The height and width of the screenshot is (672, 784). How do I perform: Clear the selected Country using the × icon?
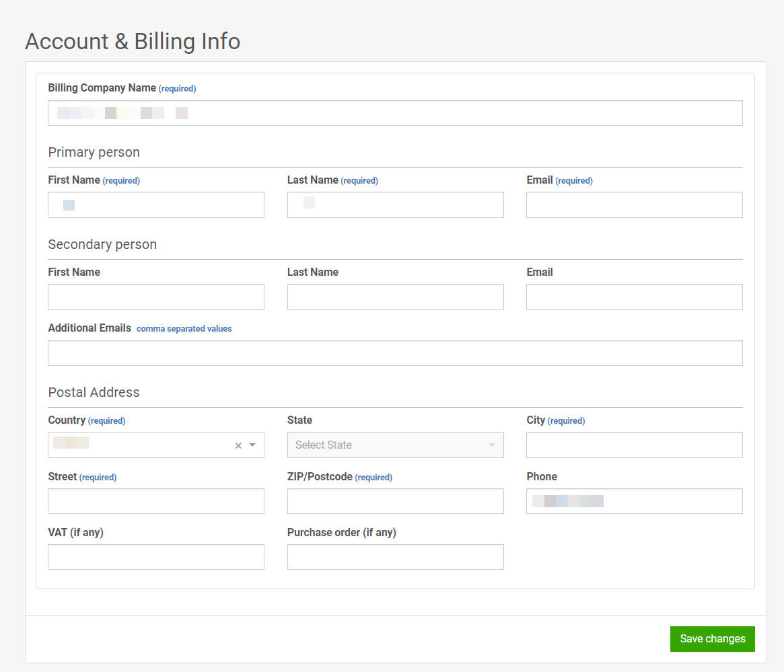238,445
